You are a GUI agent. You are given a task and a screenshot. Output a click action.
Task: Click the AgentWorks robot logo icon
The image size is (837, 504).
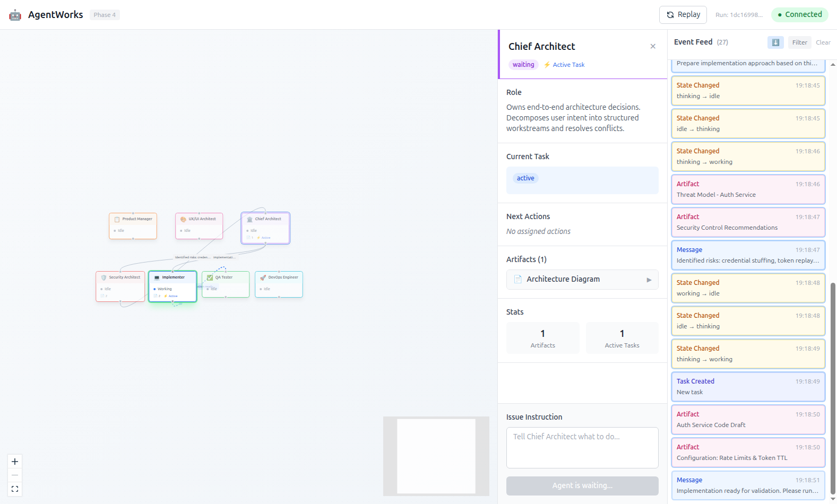point(15,15)
